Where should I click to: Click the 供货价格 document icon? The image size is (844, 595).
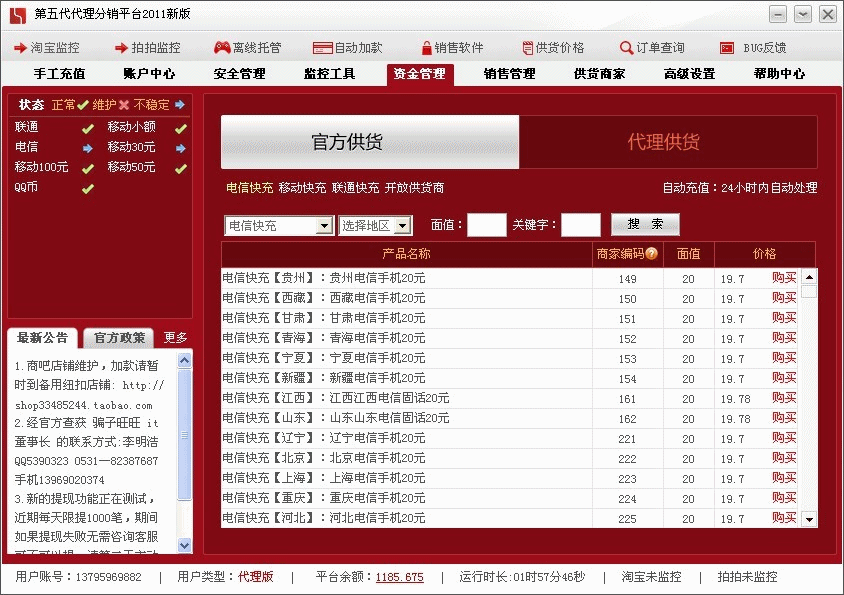[528, 48]
